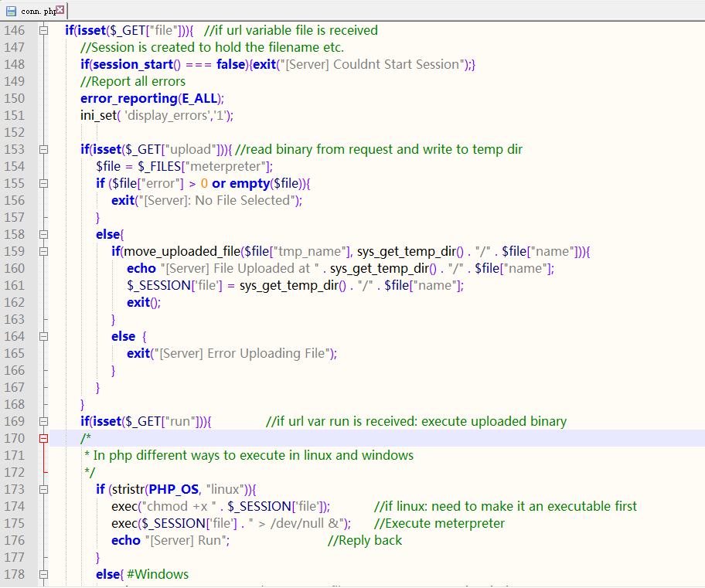Click $_FILES["meterpreter"] on line 154
Screen dimensions: 705x588
[204, 167]
